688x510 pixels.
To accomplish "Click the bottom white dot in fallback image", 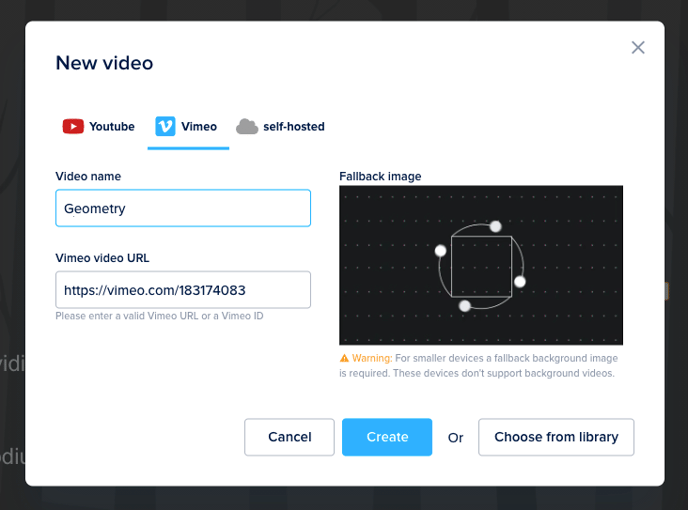I will [x=465, y=305].
